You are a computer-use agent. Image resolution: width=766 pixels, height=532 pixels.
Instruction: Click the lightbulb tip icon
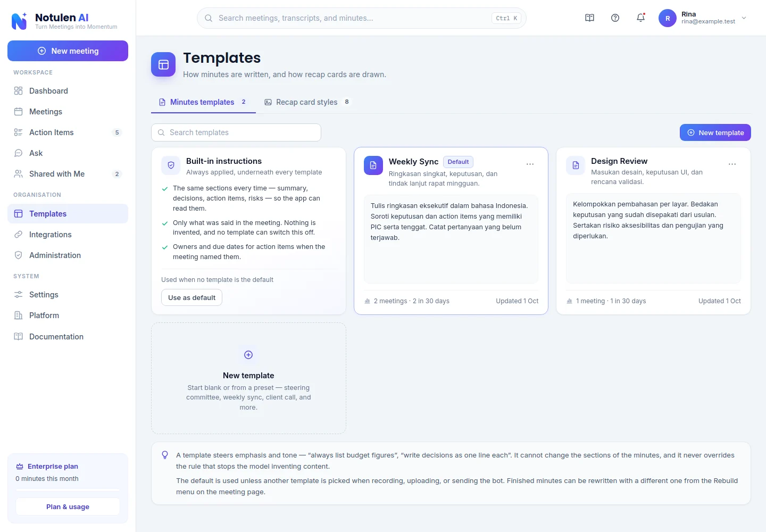pos(165,455)
